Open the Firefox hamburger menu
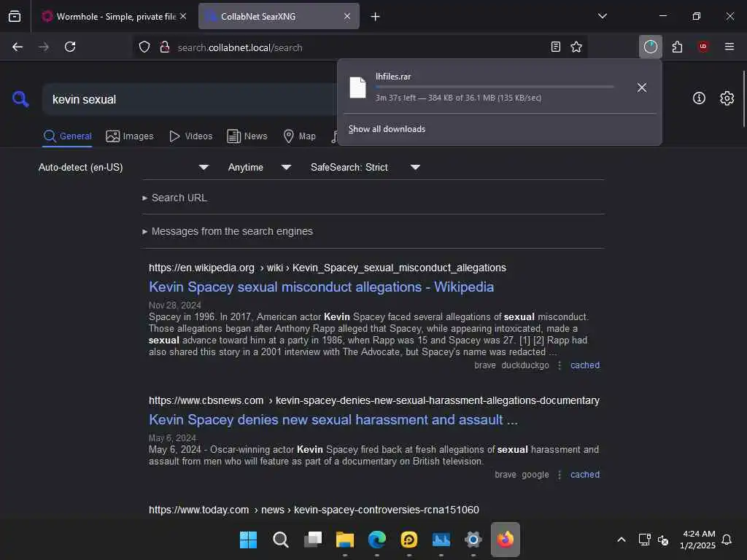The height and width of the screenshot is (560, 747). [x=729, y=47]
